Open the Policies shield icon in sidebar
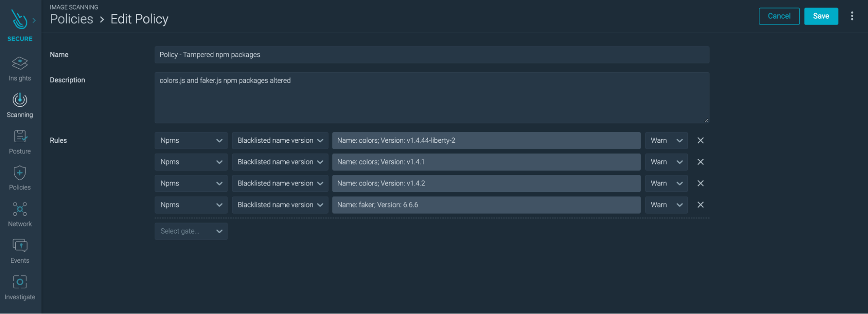Image resolution: width=868 pixels, height=314 pixels. coord(20,173)
